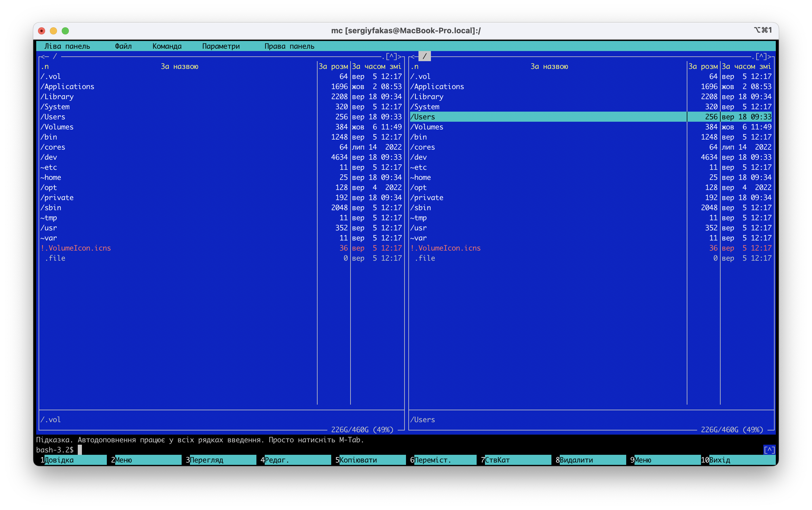Image resolution: width=812 pixels, height=510 pixels.
Task: Open the Параметри menu
Action: 221,46
